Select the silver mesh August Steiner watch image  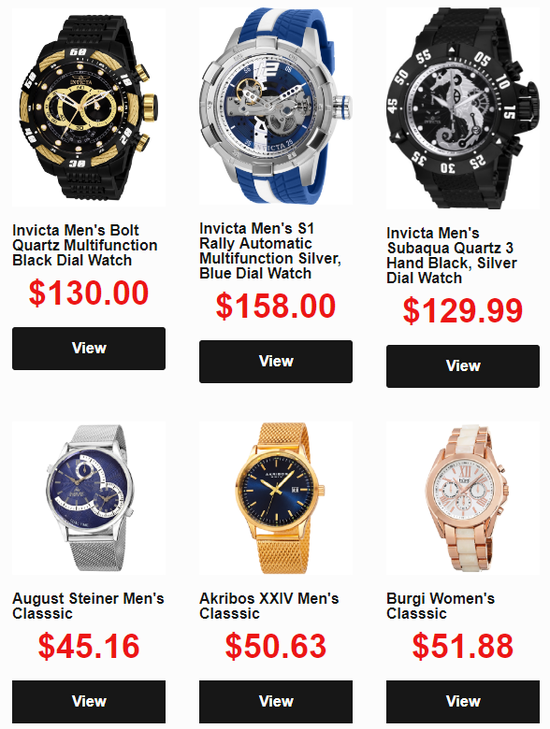pyautogui.click(x=89, y=498)
